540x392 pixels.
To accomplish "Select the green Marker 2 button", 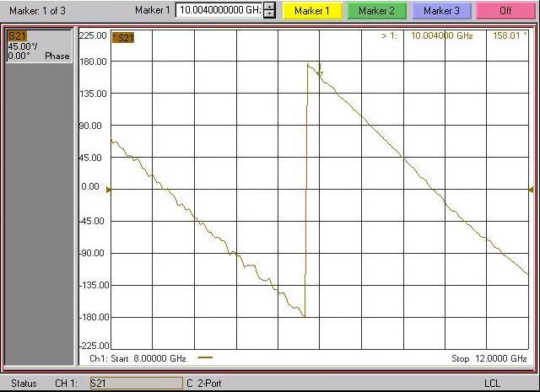I will pyautogui.click(x=375, y=10).
